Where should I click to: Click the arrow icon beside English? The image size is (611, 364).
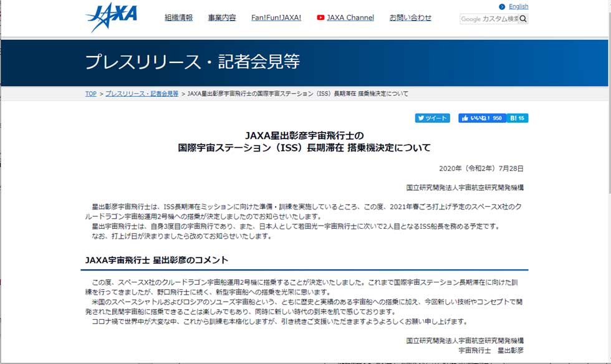(502, 7)
